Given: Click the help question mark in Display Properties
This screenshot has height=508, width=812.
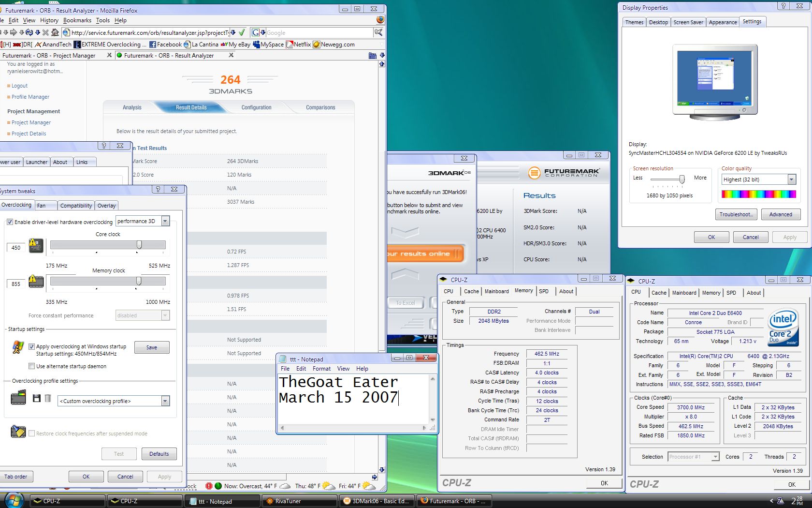Looking at the screenshot, I should tap(783, 6).
